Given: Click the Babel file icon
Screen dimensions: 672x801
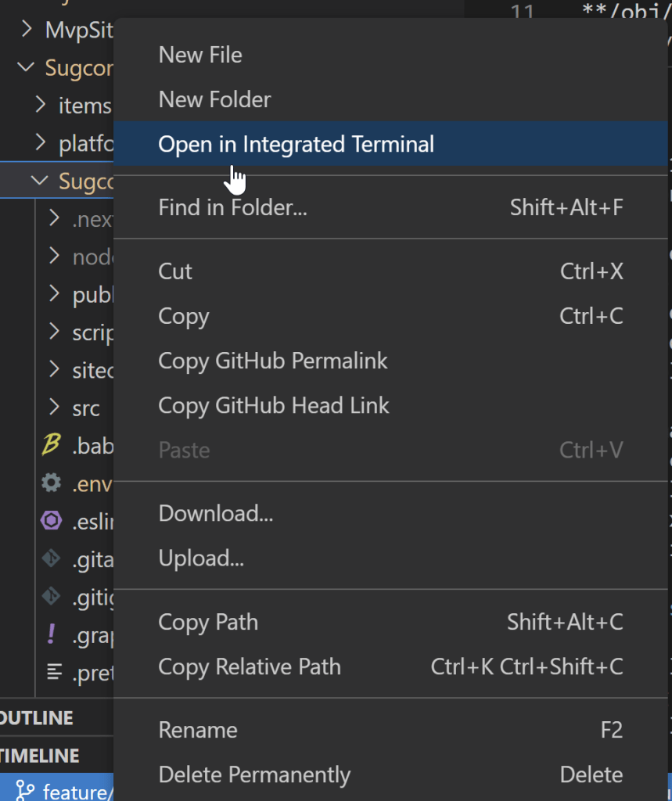Looking at the screenshot, I should 52,445.
